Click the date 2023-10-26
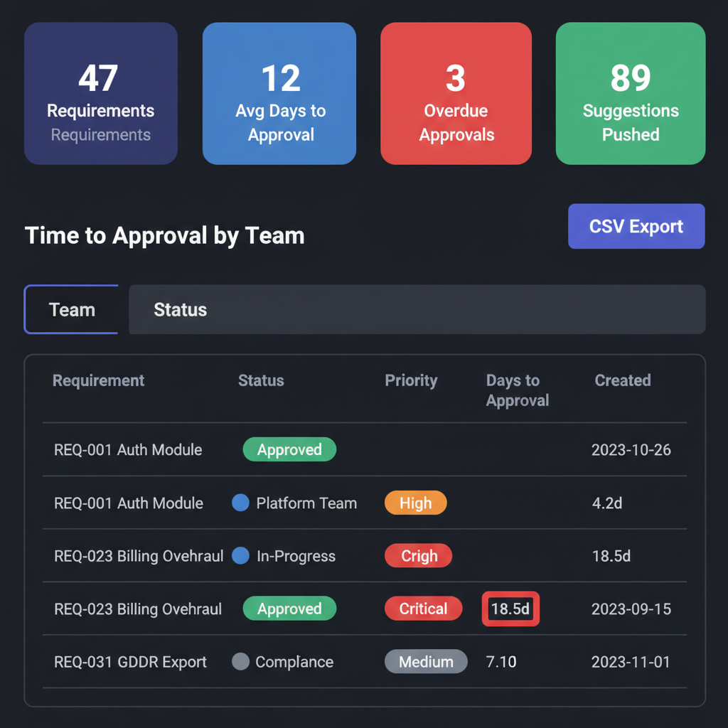 631,450
